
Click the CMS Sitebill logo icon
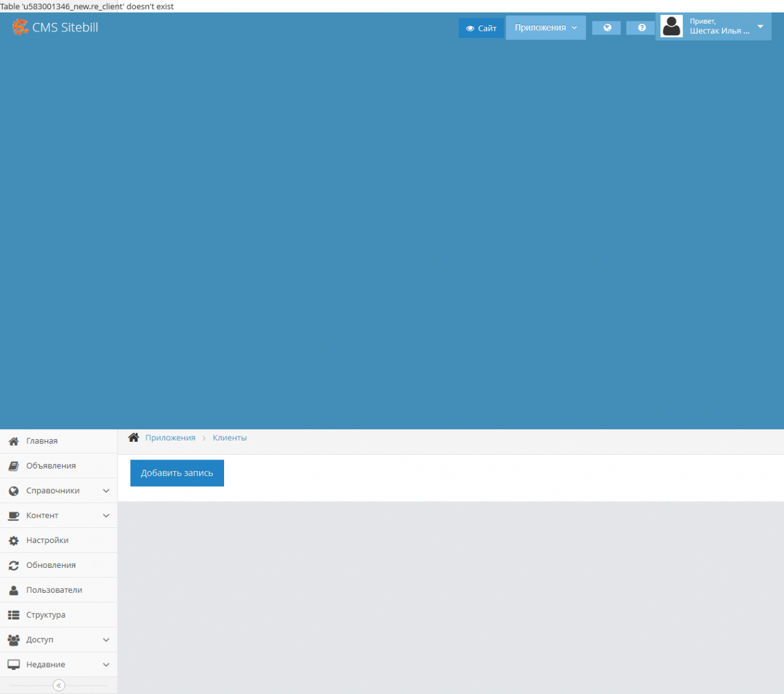click(20, 27)
